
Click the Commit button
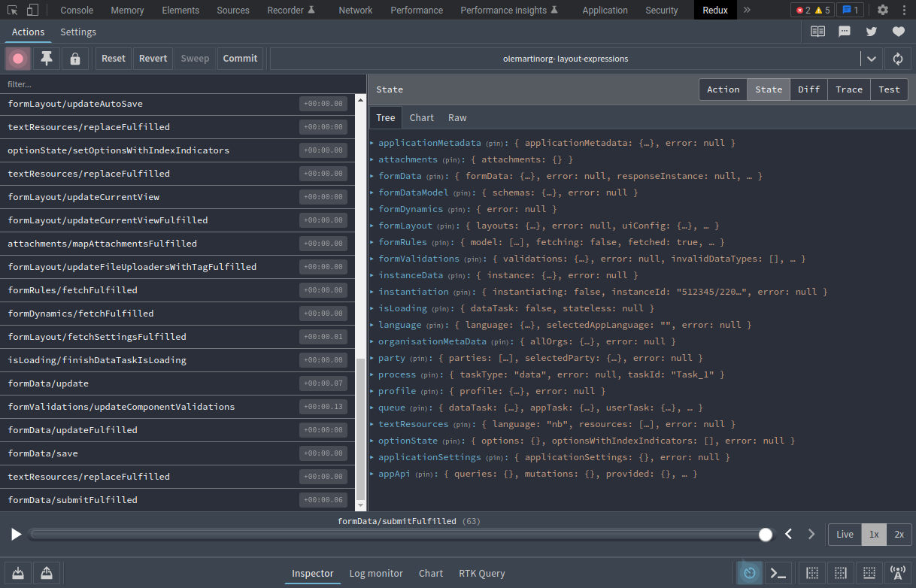240,59
